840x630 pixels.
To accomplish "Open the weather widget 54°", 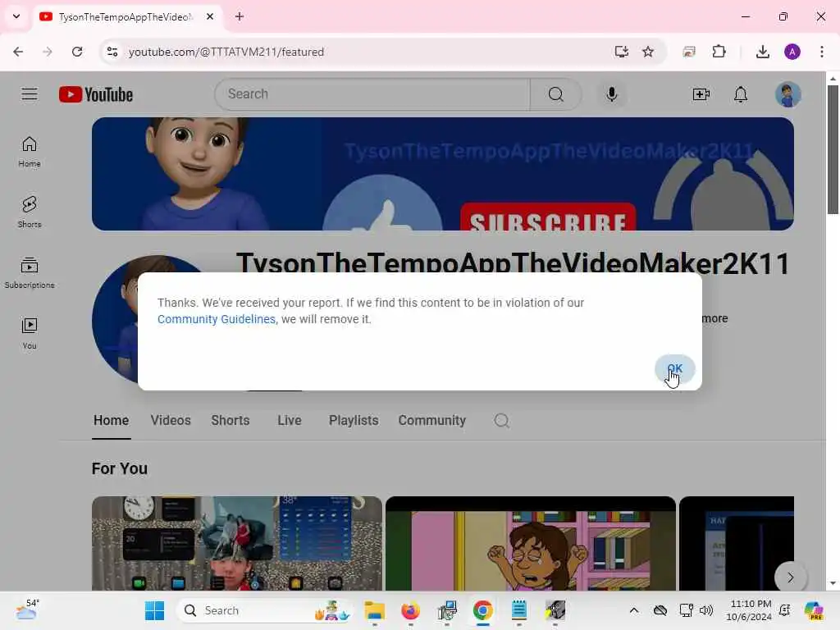I will pyautogui.click(x=27, y=610).
